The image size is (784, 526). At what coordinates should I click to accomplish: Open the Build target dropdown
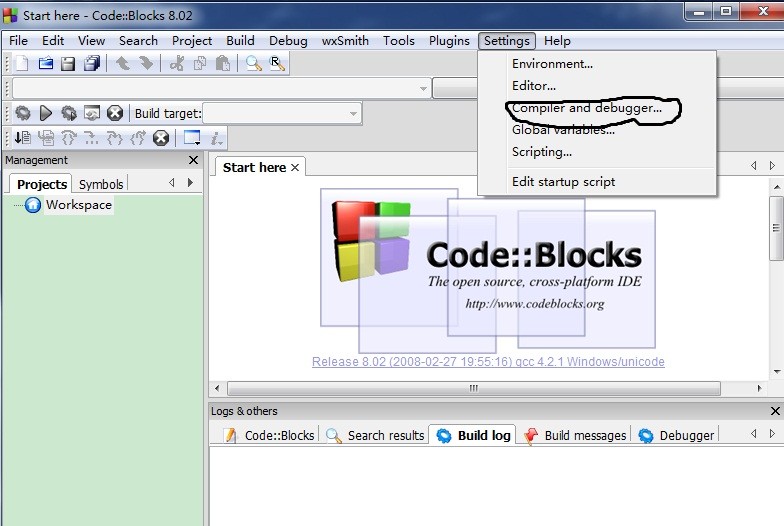pyautogui.click(x=282, y=114)
